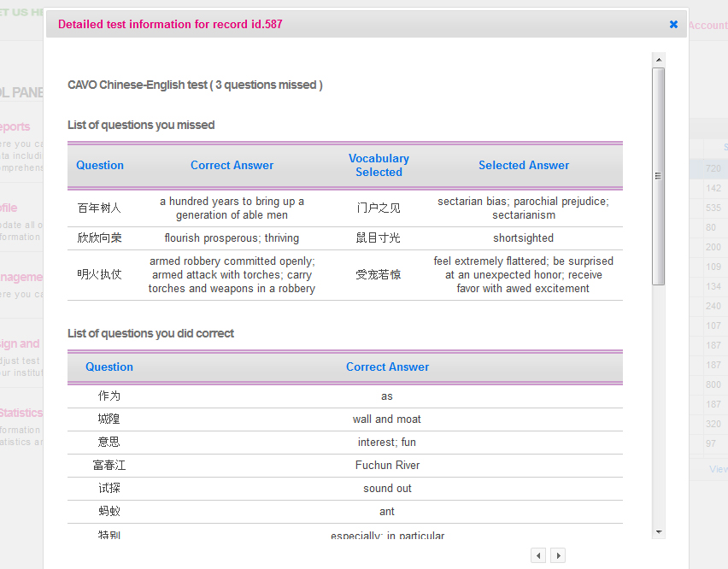This screenshot has width=728, height=569.
Task: Select the missed question 欣欣向荣
Action: pos(99,238)
